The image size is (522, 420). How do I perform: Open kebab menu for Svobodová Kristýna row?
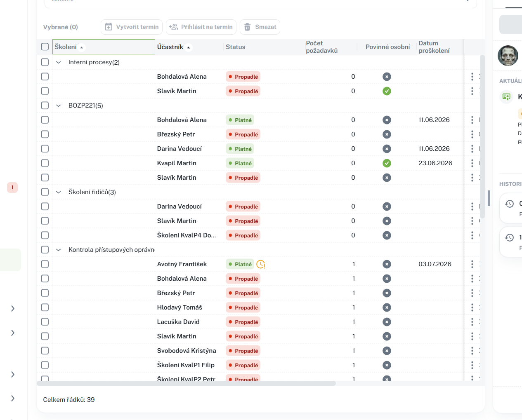click(472, 351)
